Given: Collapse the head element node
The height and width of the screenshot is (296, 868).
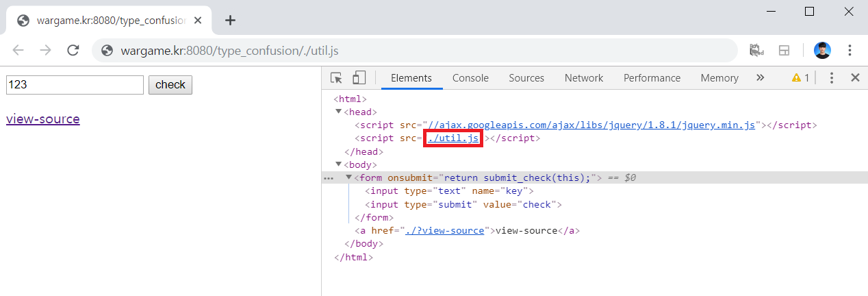Looking at the screenshot, I should (338, 112).
